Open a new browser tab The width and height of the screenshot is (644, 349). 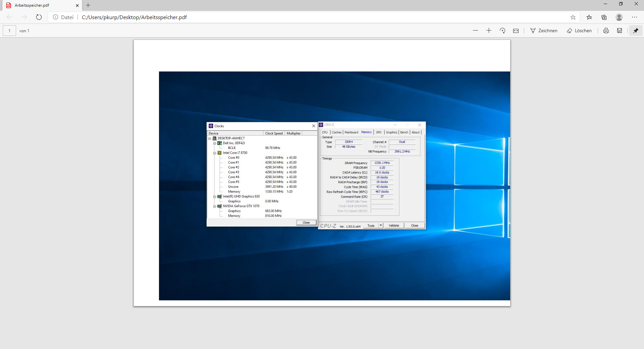tap(88, 5)
